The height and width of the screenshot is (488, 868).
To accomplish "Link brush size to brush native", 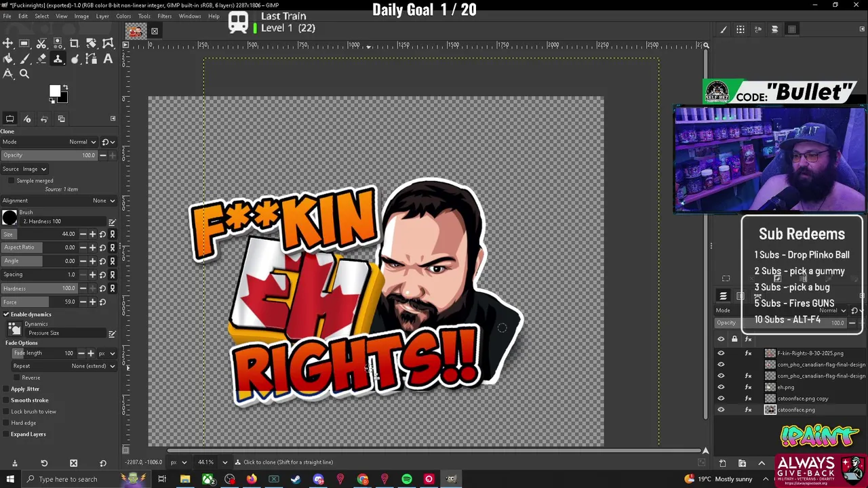I will pyautogui.click(x=113, y=234).
